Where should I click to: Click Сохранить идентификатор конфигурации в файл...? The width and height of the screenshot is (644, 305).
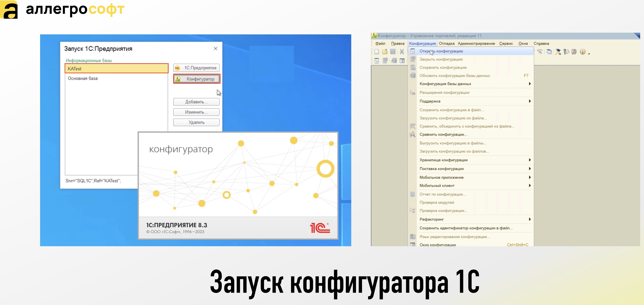[471, 228]
